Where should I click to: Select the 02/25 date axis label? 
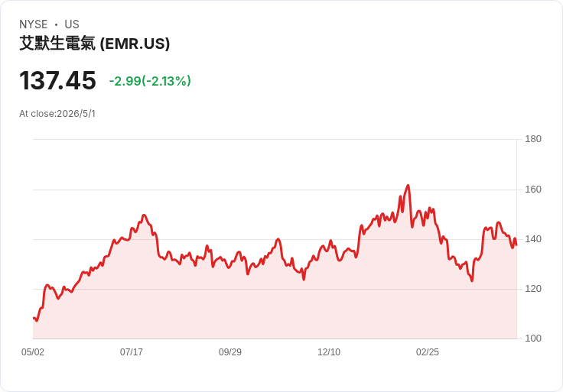click(x=428, y=352)
